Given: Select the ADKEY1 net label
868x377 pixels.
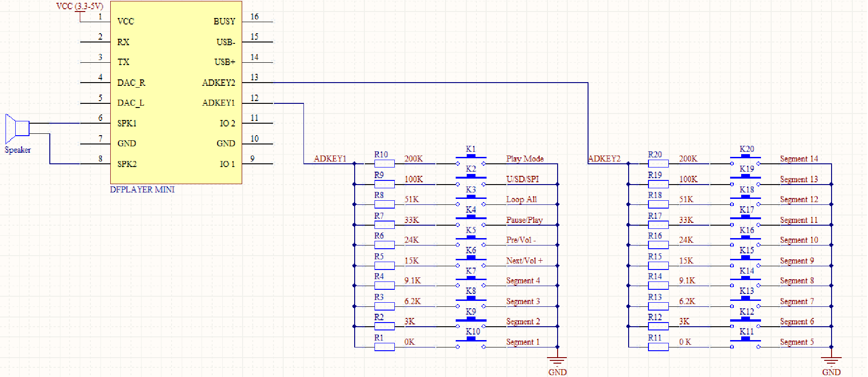Looking at the screenshot, I should pos(330,159).
